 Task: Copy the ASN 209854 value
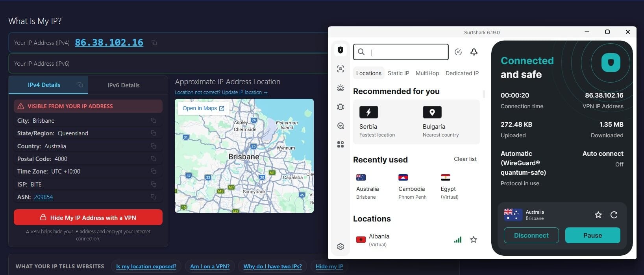[154, 197]
